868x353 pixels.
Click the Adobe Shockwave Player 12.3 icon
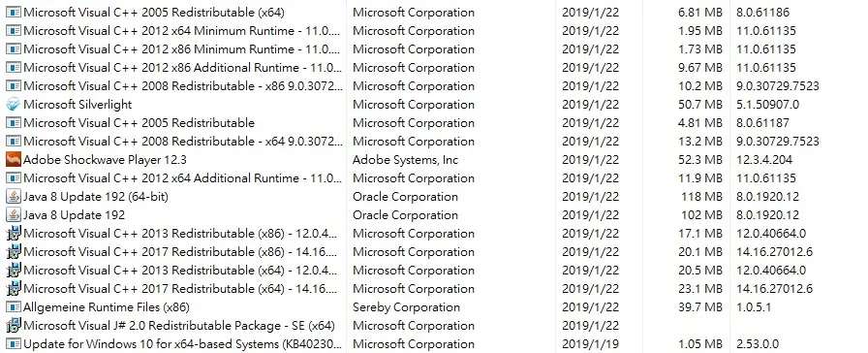(14, 160)
